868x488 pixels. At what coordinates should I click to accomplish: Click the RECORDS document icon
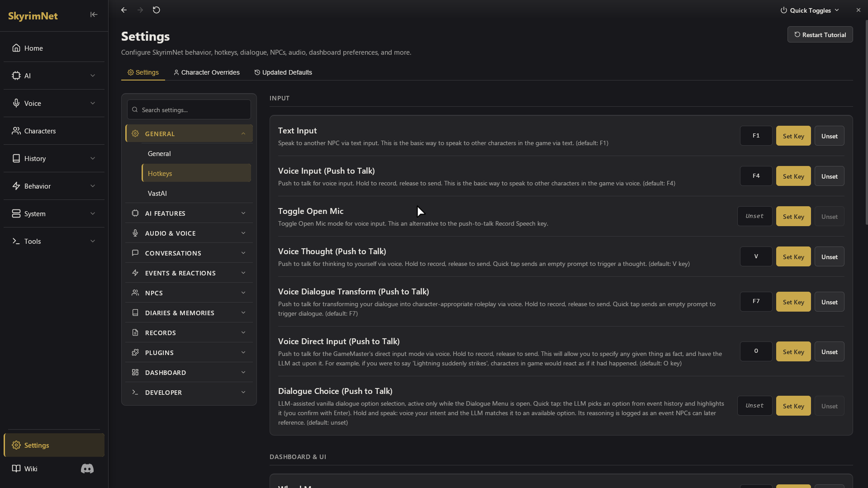(x=135, y=332)
